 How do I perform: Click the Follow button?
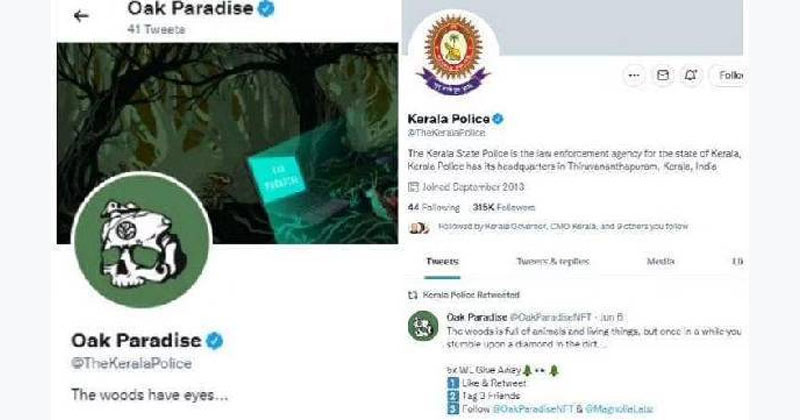[728, 76]
